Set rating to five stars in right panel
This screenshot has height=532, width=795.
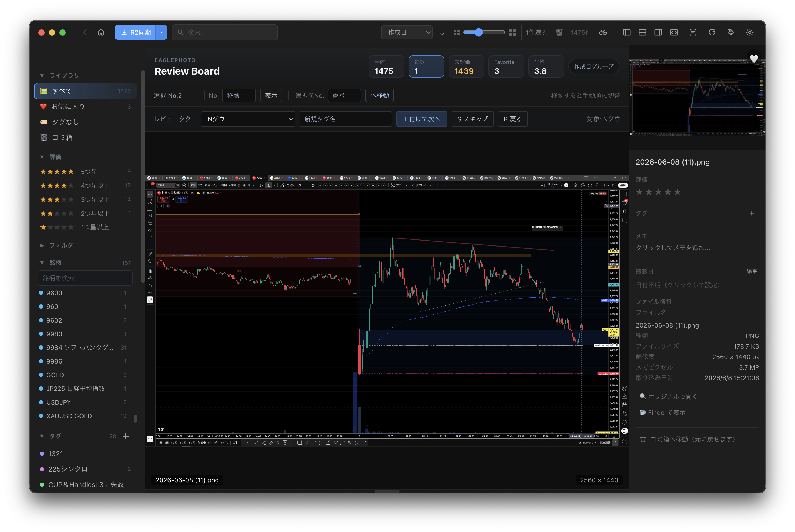(x=677, y=192)
